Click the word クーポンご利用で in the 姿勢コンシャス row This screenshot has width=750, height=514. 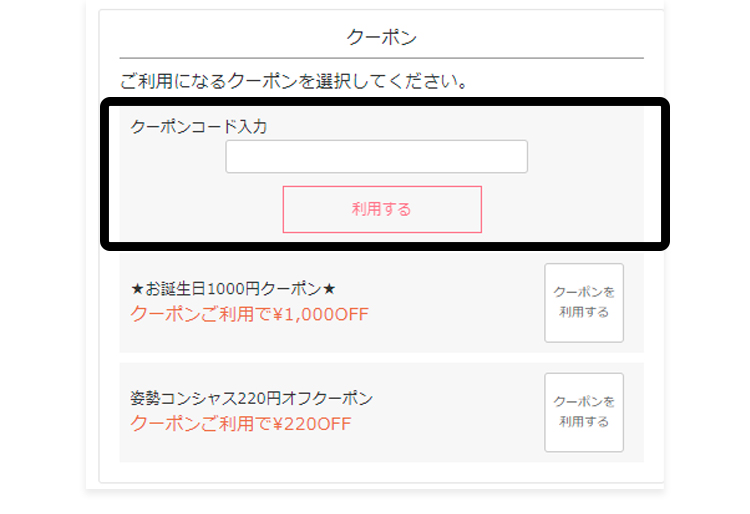[200, 424]
